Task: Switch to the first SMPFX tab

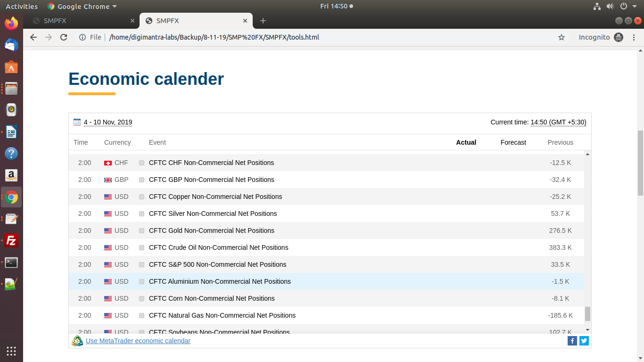Action: coord(80,21)
